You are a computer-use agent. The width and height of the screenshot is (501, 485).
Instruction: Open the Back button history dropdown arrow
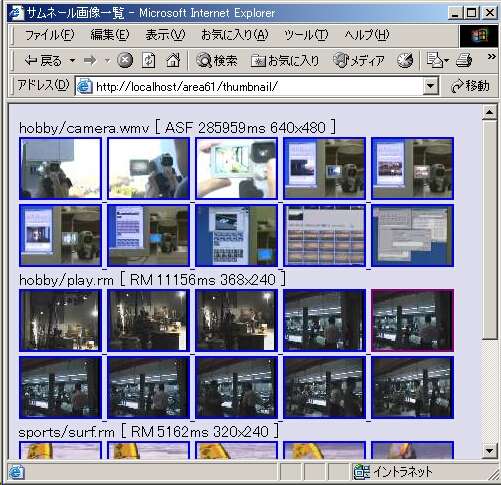pos(72,61)
